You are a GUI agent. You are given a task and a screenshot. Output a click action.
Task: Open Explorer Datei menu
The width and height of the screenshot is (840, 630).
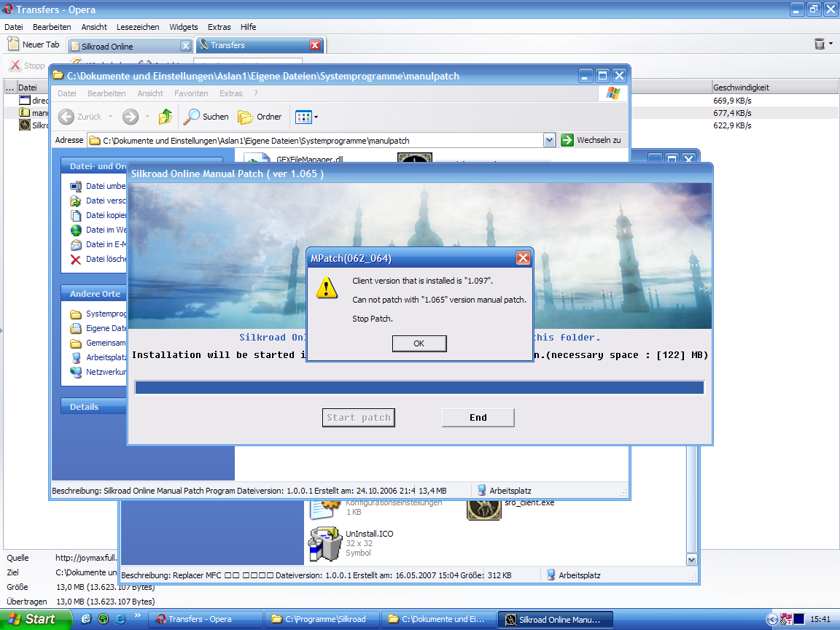click(67, 93)
